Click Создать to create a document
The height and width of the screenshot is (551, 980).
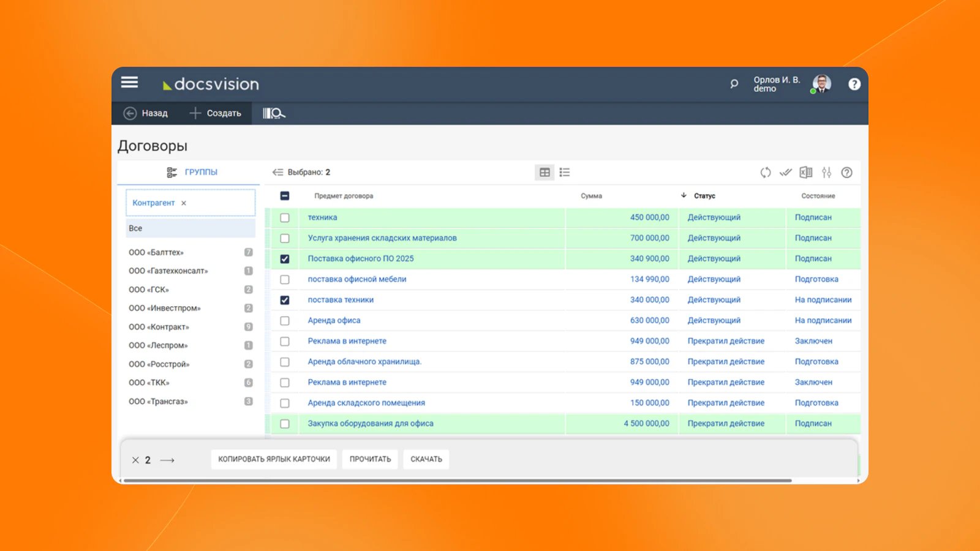216,113
